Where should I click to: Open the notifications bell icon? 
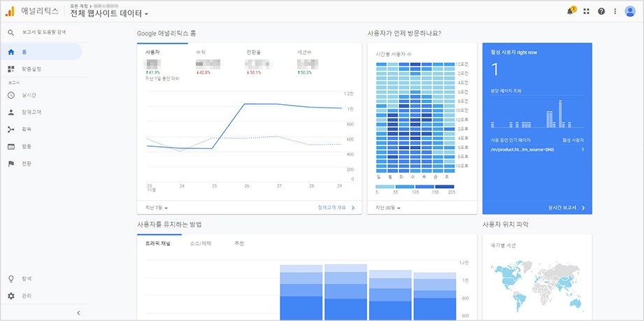pyautogui.click(x=570, y=11)
